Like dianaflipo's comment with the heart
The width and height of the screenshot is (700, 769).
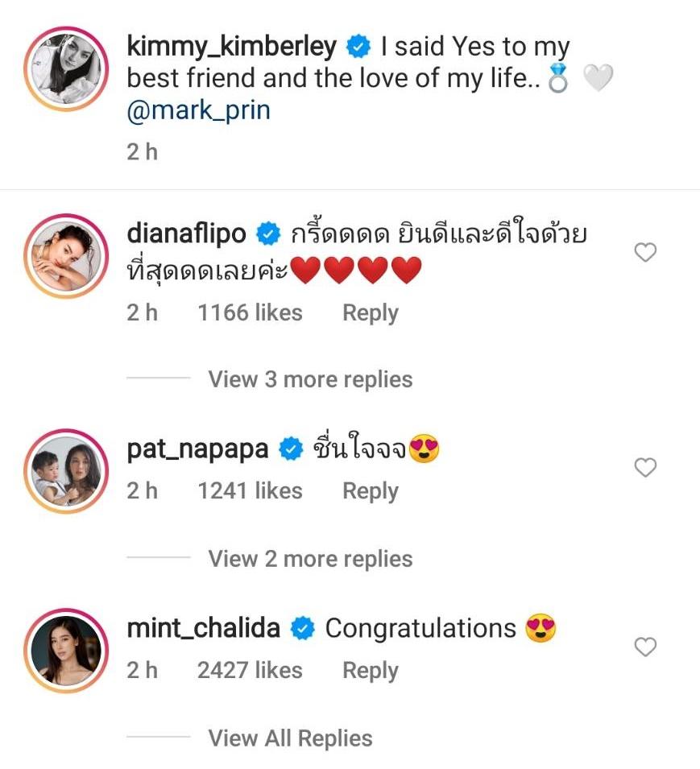[645, 253]
